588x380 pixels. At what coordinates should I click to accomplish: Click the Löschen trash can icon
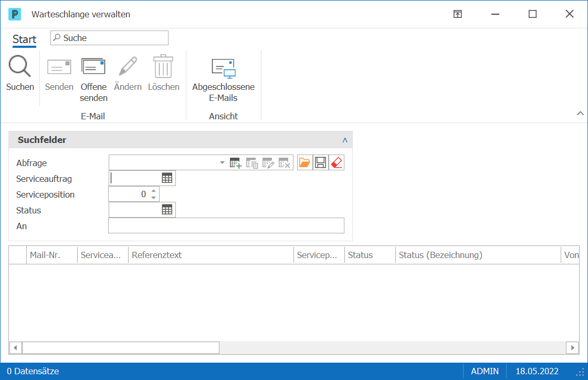click(163, 66)
